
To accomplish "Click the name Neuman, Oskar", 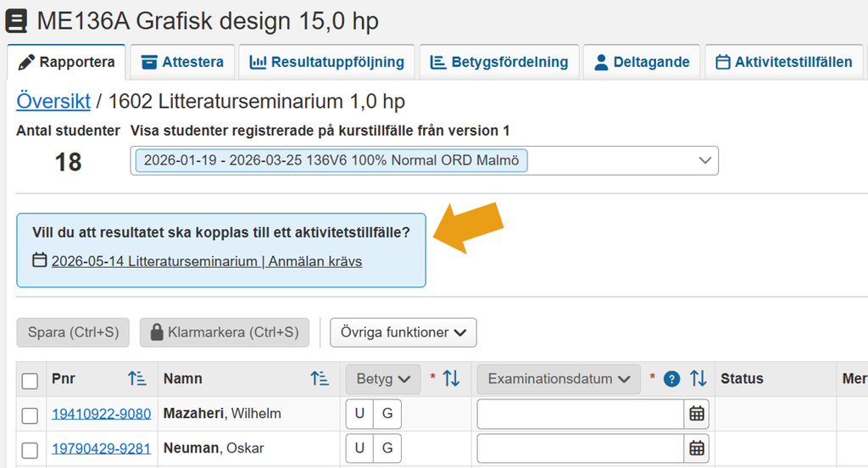I will pos(214,448).
